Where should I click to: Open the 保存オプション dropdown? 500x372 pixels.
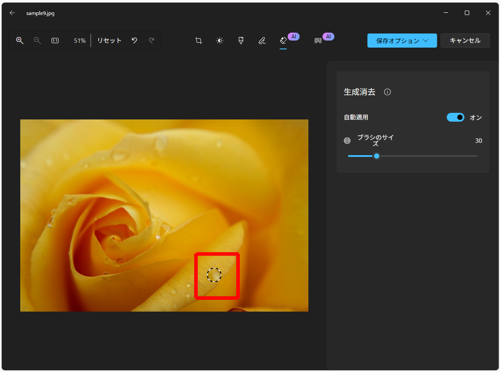(x=402, y=41)
